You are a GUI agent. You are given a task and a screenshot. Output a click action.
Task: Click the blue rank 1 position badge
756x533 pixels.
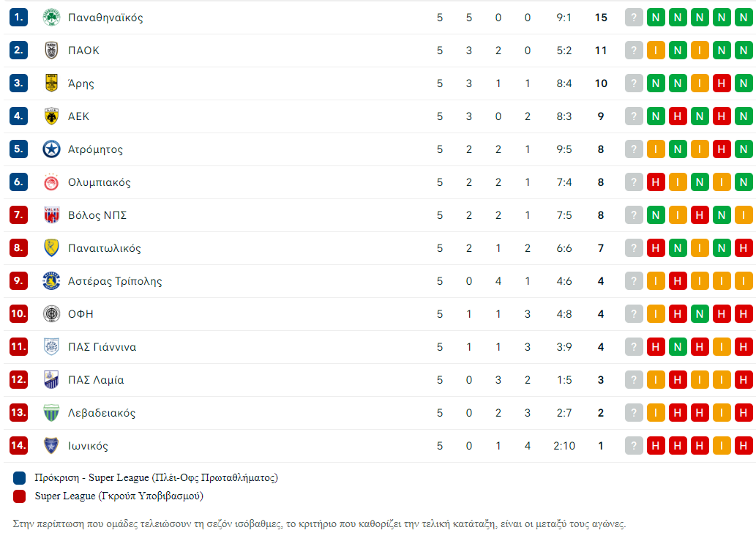coord(18,18)
